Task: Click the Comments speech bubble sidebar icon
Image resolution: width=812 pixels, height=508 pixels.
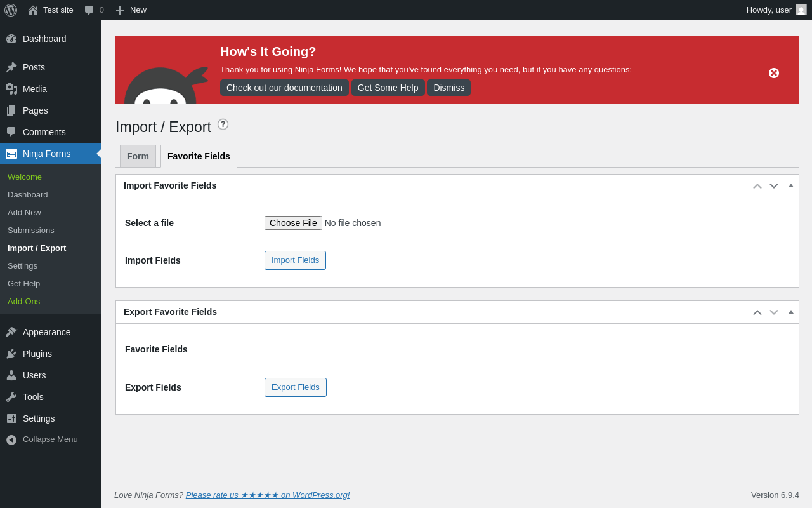Action: click(x=11, y=132)
